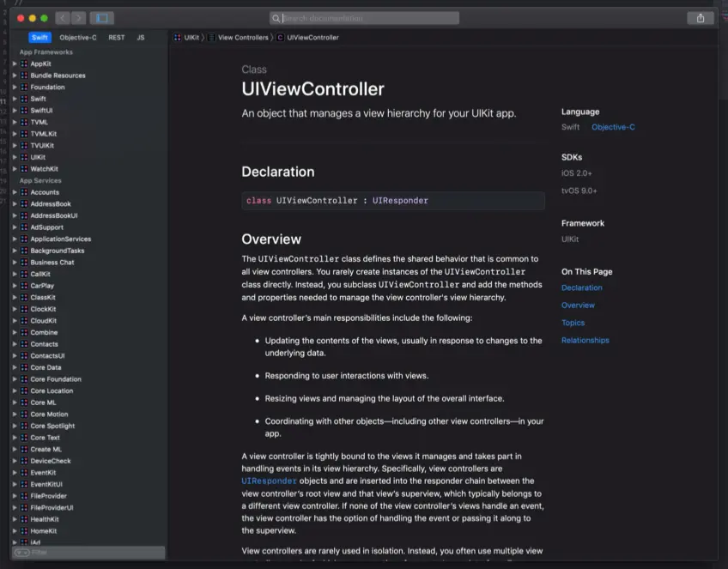
Task: Select HomeKit in the sidebar
Action: tap(44, 531)
